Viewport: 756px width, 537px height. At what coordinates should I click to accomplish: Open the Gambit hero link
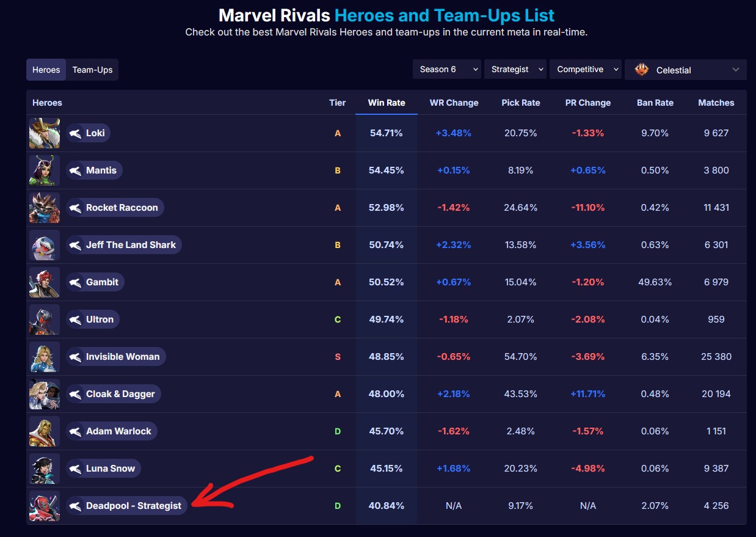pos(95,282)
